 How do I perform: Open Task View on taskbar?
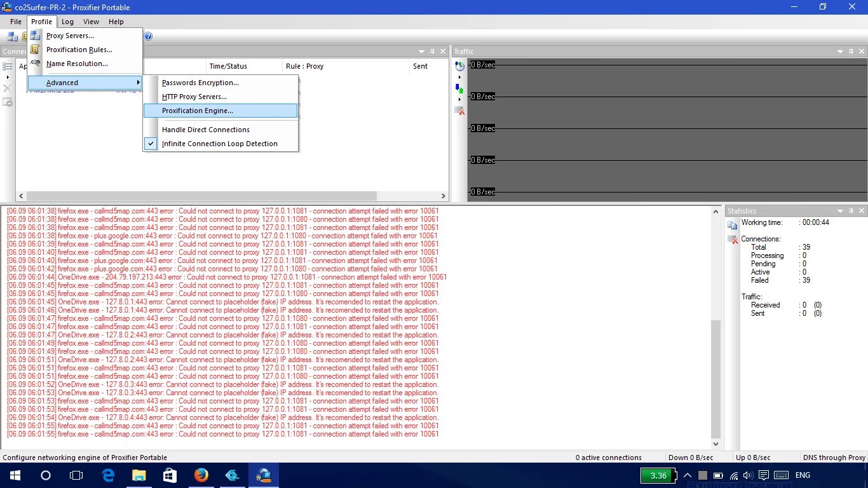pyautogui.click(x=76, y=475)
